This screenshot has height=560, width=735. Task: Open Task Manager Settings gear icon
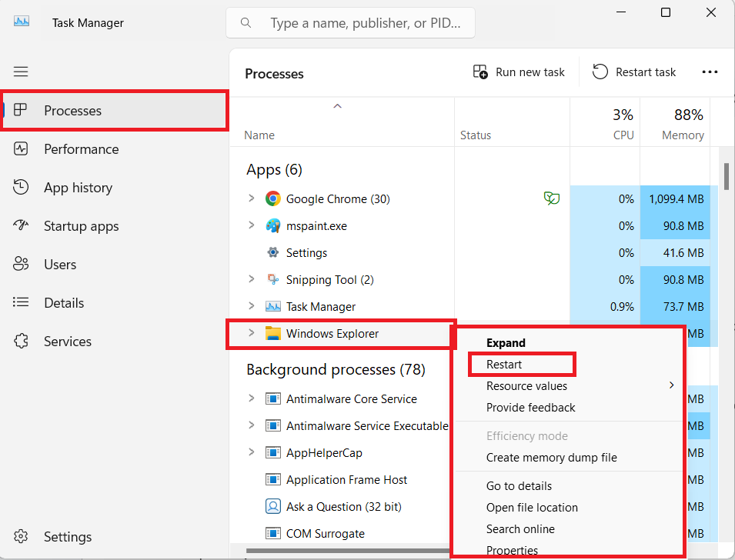tap(21, 536)
